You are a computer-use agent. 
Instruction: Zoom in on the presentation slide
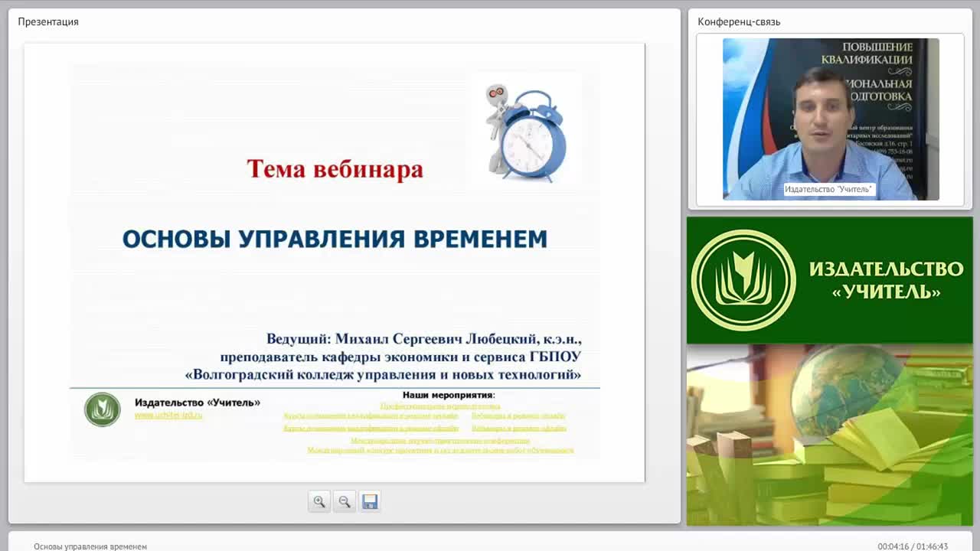pos(319,502)
